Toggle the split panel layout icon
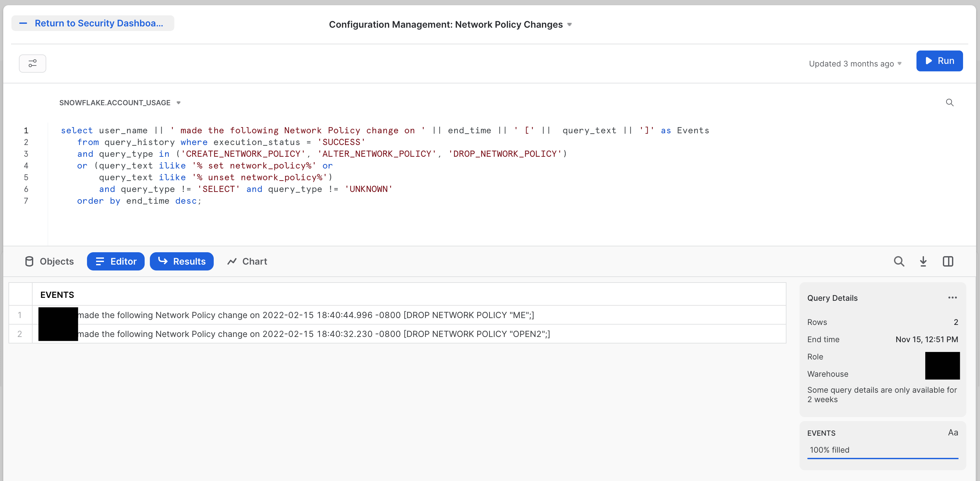This screenshot has height=481, width=980. (948, 261)
